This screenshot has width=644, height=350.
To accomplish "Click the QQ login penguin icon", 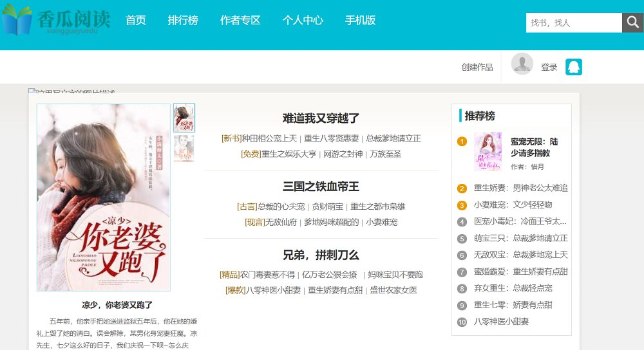I will (573, 67).
